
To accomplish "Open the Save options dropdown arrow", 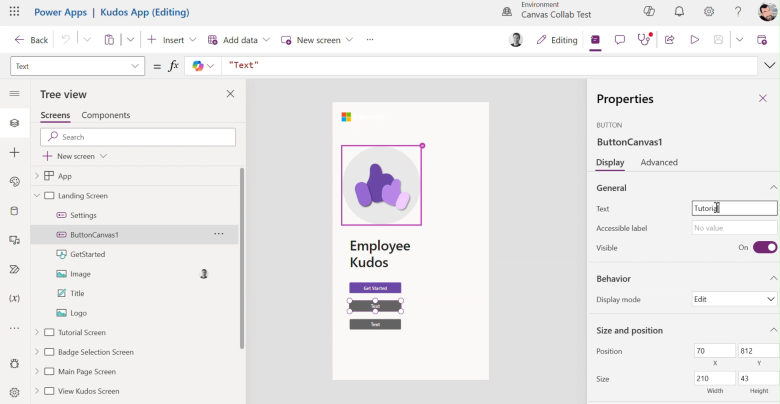I will pyautogui.click(x=740, y=40).
